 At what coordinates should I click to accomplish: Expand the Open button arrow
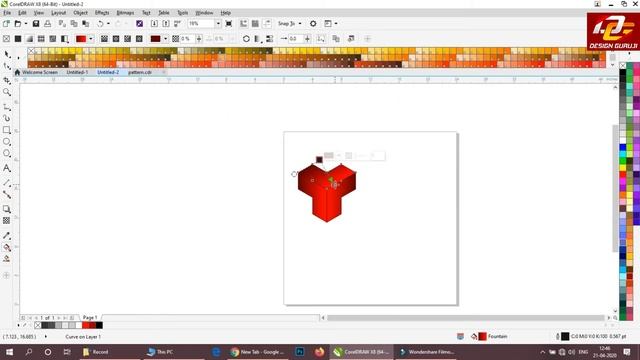coord(26,24)
